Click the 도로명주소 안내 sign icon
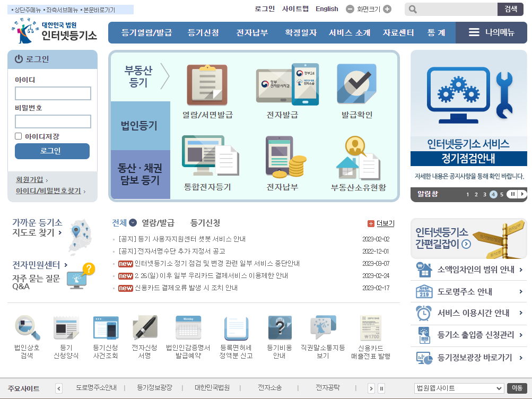532x399 pixels. (424, 291)
